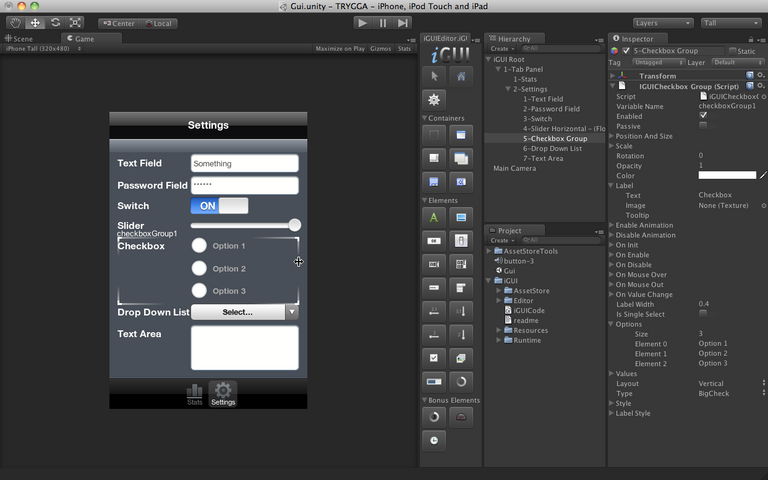Screen dimensions: 768x480
Task: Check the Is Single Select checkbox
Action: (x=703, y=314)
